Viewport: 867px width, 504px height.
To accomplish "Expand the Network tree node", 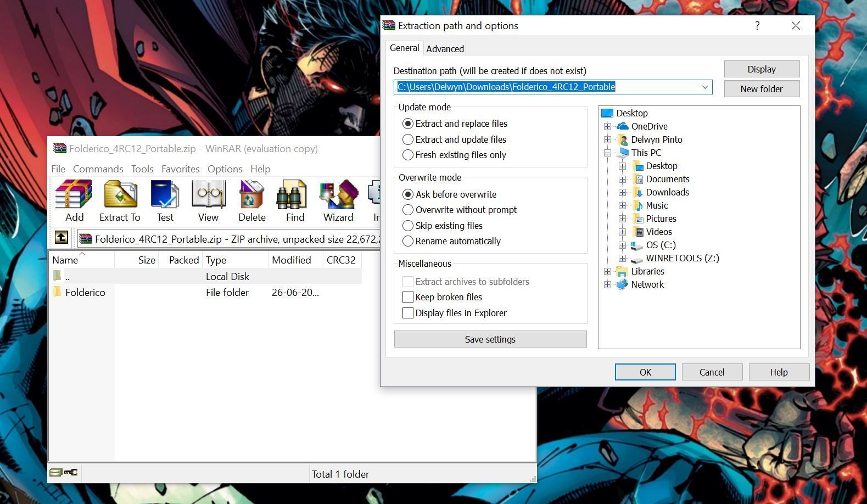I will pyautogui.click(x=608, y=284).
